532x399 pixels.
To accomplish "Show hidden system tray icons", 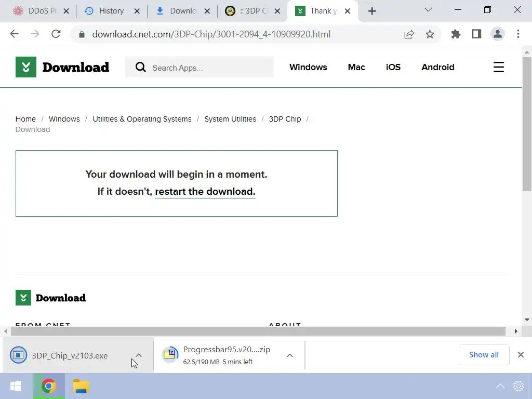I will (500, 386).
